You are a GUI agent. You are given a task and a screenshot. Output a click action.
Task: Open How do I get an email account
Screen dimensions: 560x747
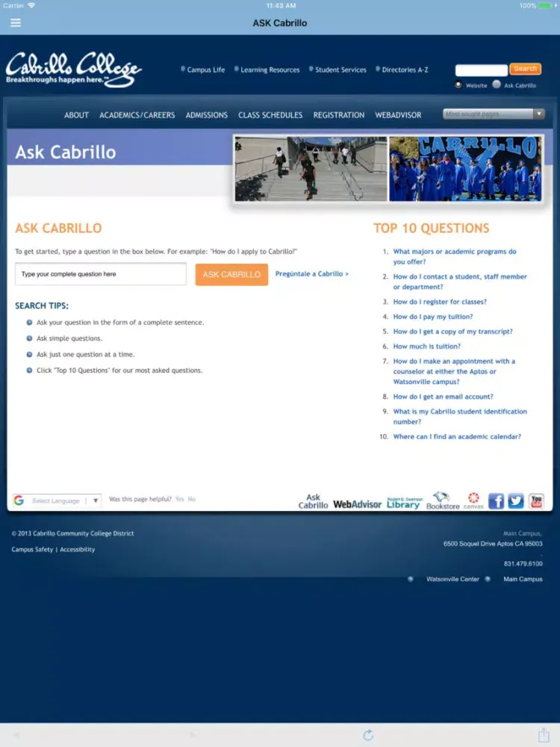tap(443, 397)
